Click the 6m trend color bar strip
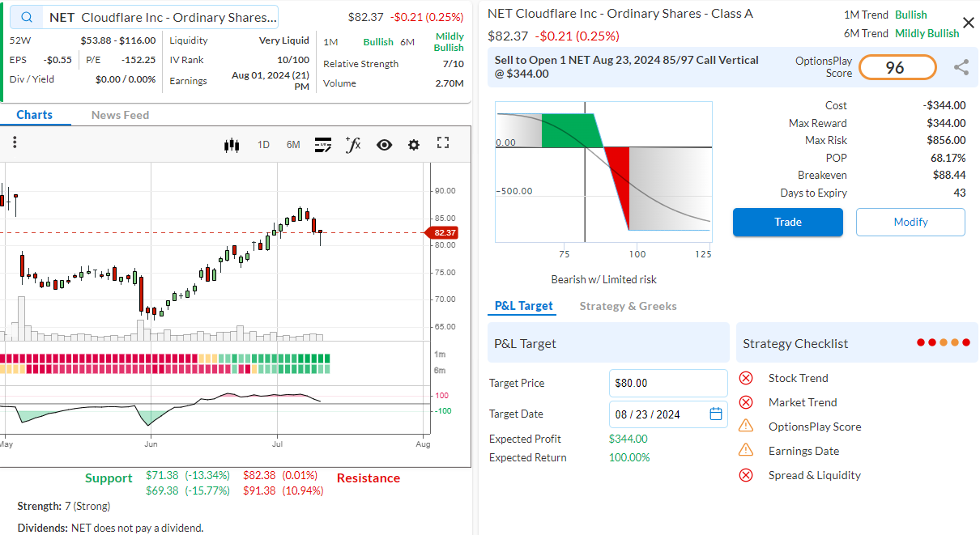The width and height of the screenshot is (980, 535). 164,369
